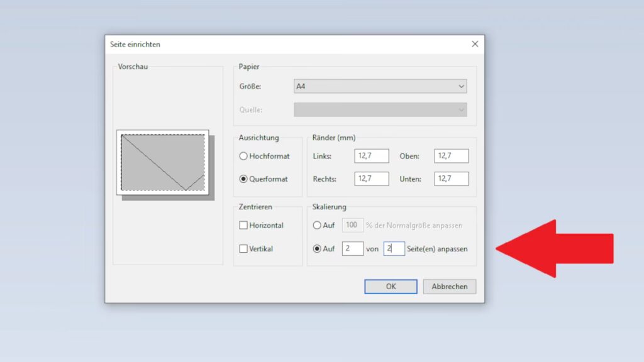This screenshot has height=362, width=644.
Task: Click the greyed-out Quelle dropdown
Action: 380,110
